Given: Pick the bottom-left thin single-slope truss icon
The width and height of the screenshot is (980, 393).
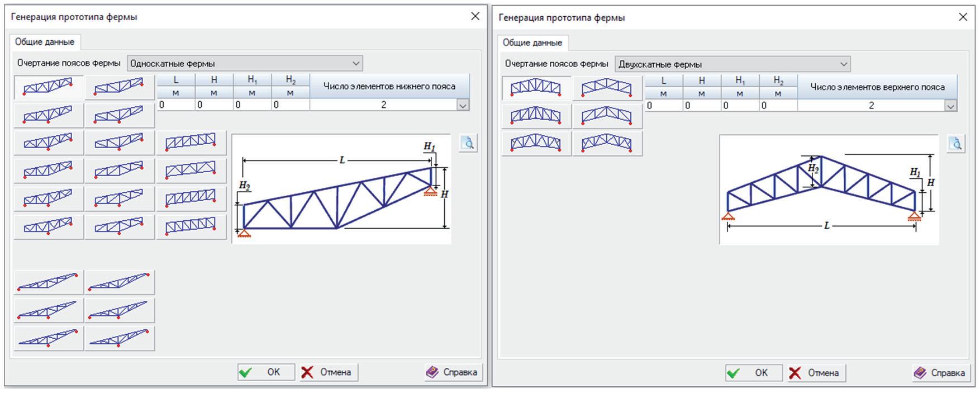Looking at the screenshot, I should pos(49,338).
